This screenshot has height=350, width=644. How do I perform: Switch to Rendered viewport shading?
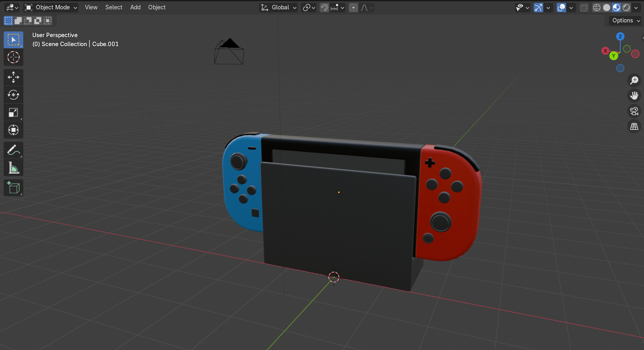[626, 7]
